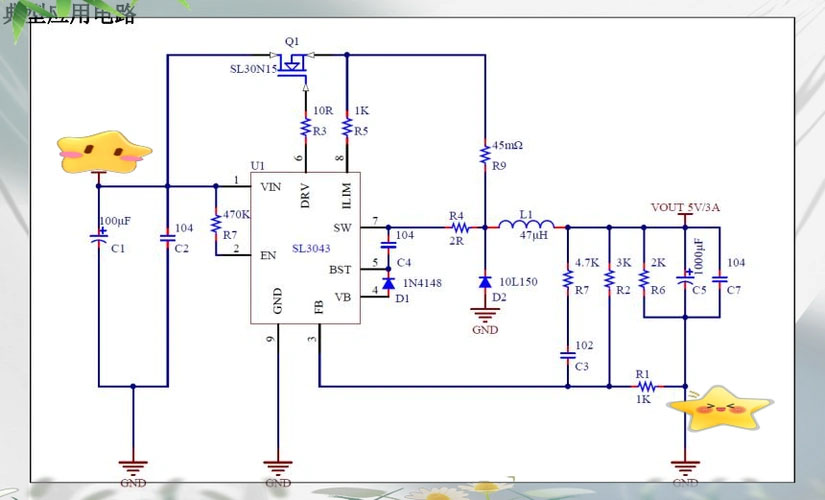The height and width of the screenshot is (500, 825).
Task: Select the '45mΩ' resistance value
Action: coord(507,145)
